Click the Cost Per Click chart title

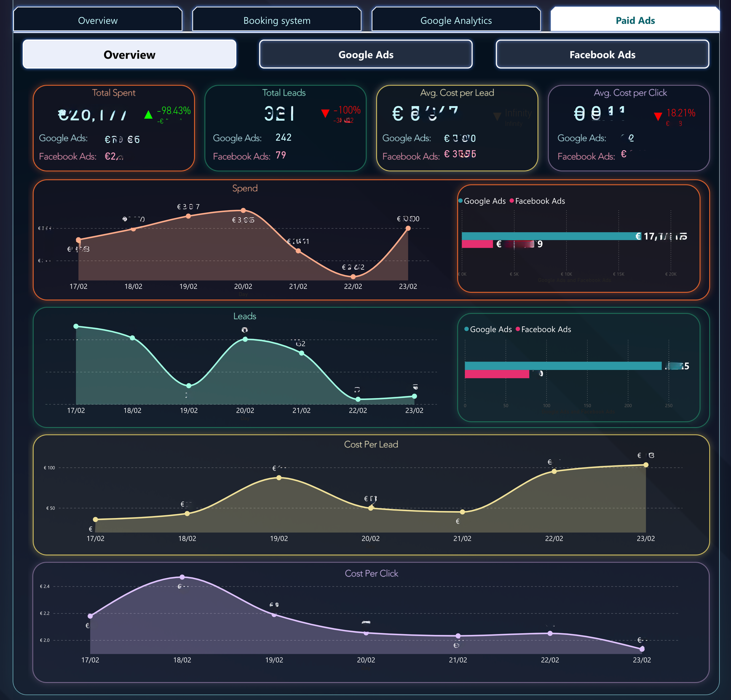(x=372, y=573)
